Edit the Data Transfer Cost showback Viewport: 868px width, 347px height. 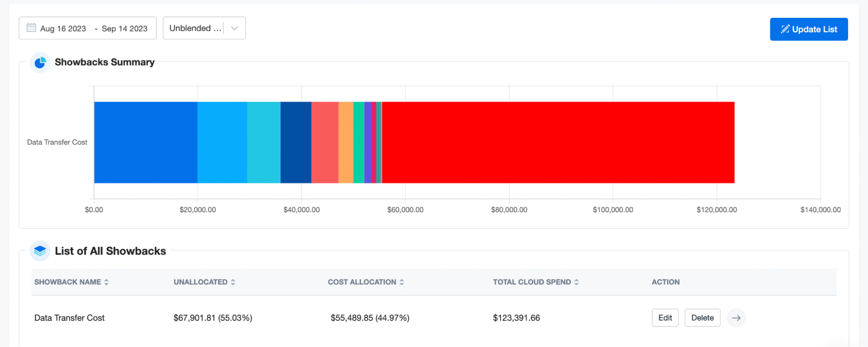click(x=665, y=318)
